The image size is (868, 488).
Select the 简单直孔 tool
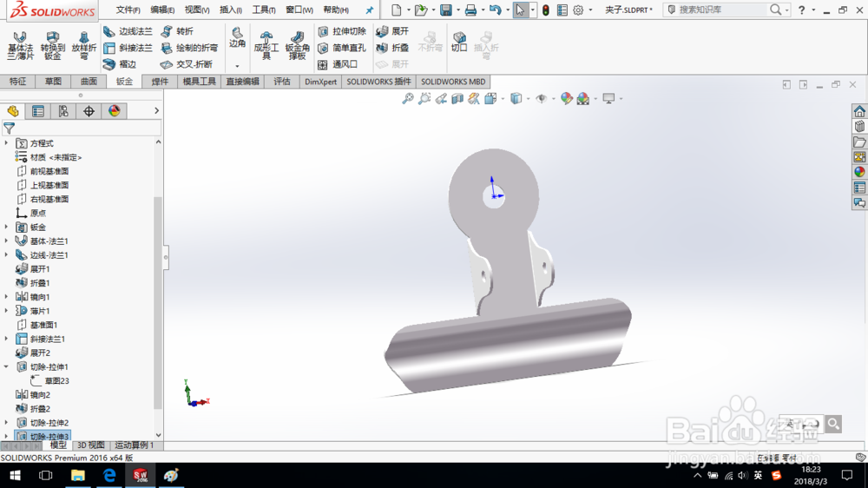(x=342, y=48)
